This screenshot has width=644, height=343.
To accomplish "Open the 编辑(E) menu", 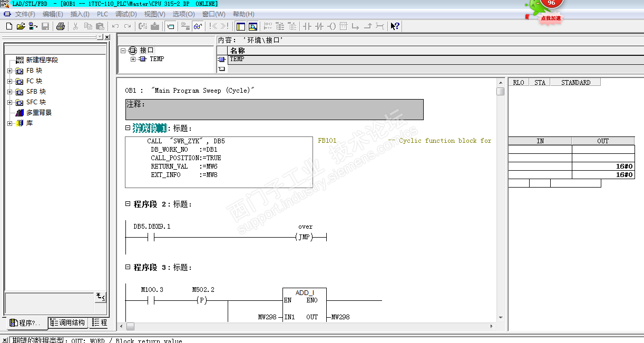I will [53, 14].
